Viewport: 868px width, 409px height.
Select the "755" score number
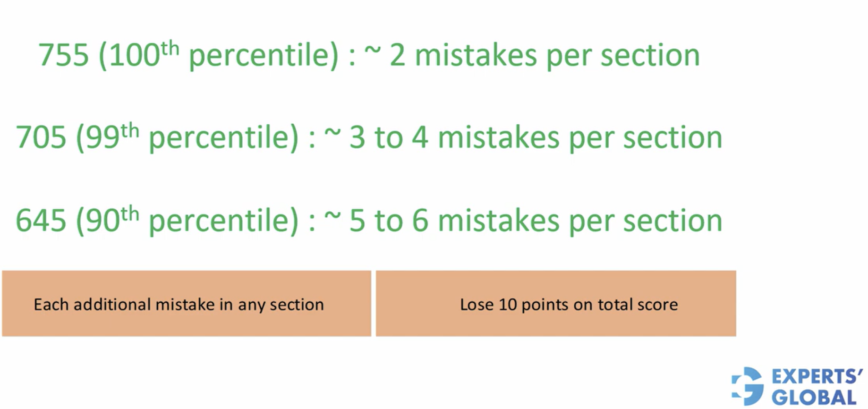click(63, 55)
